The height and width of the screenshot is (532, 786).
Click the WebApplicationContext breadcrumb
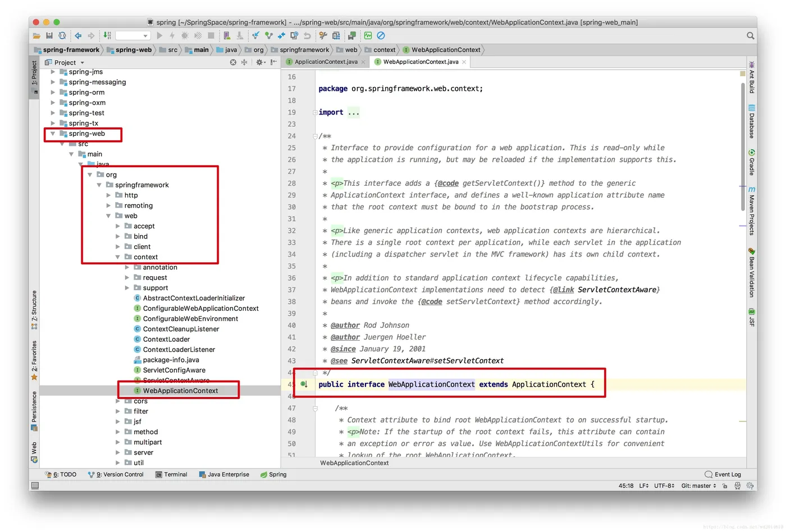coord(441,50)
